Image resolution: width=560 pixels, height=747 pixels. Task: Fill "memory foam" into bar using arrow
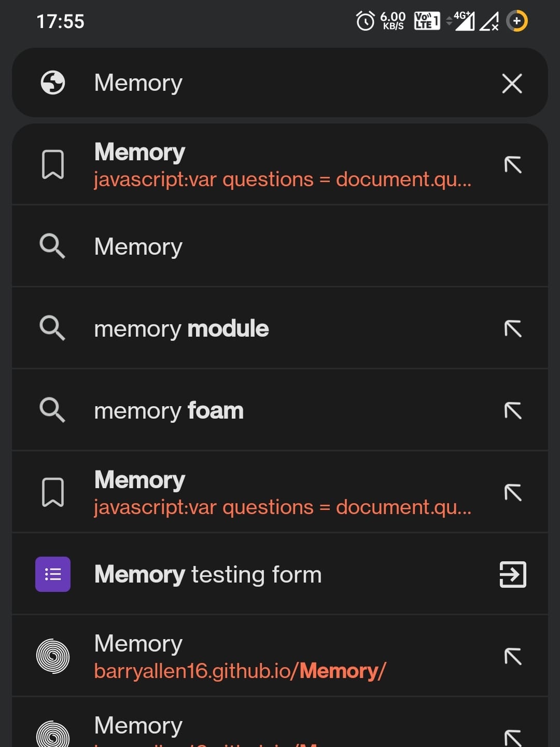tap(512, 411)
